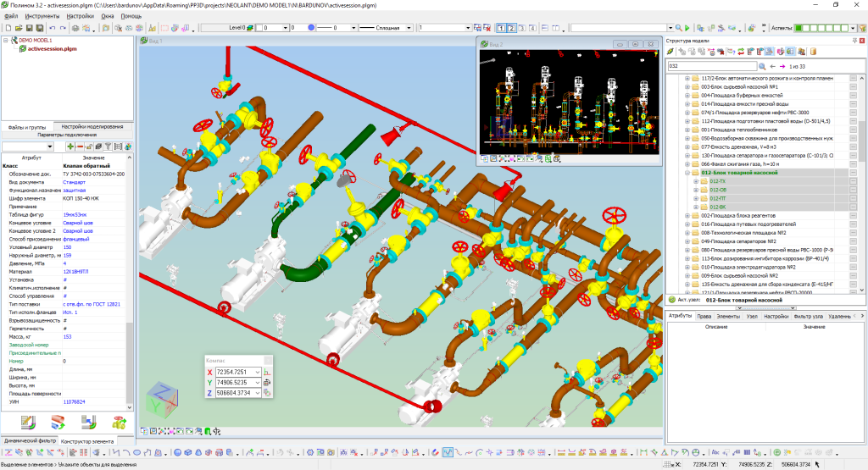The height and width of the screenshot is (470, 868).
Task: Select the ellipse drawing tool
Action: pos(136,452)
